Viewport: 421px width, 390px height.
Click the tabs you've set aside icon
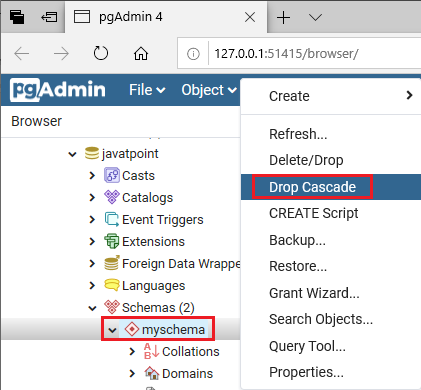coord(17,17)
